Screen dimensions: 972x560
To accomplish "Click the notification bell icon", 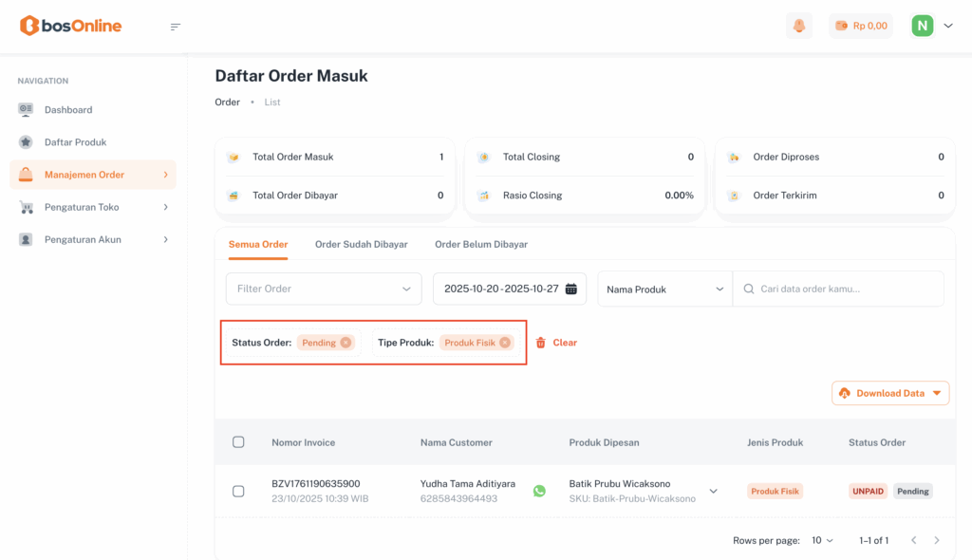I will click(799, 26).
